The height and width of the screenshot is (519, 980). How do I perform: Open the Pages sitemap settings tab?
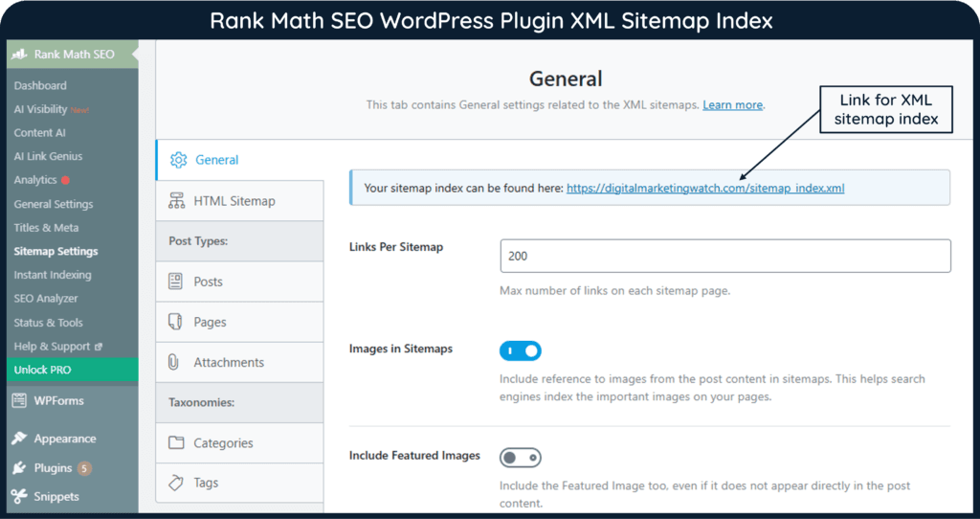tap(240, 322)
